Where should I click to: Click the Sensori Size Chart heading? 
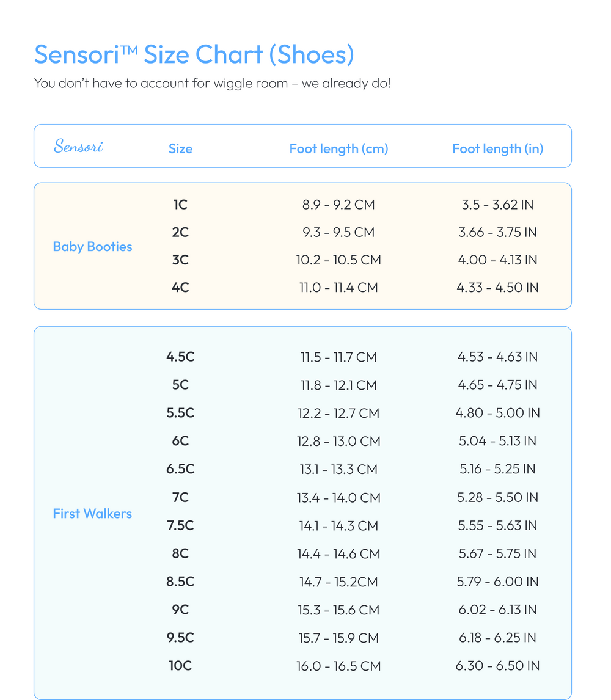[x=194, y=55]
